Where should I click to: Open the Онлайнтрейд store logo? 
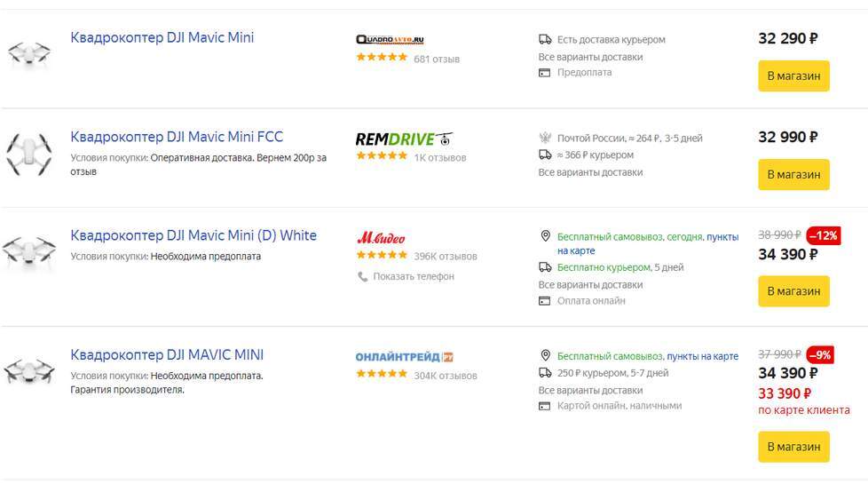point(404,357)
